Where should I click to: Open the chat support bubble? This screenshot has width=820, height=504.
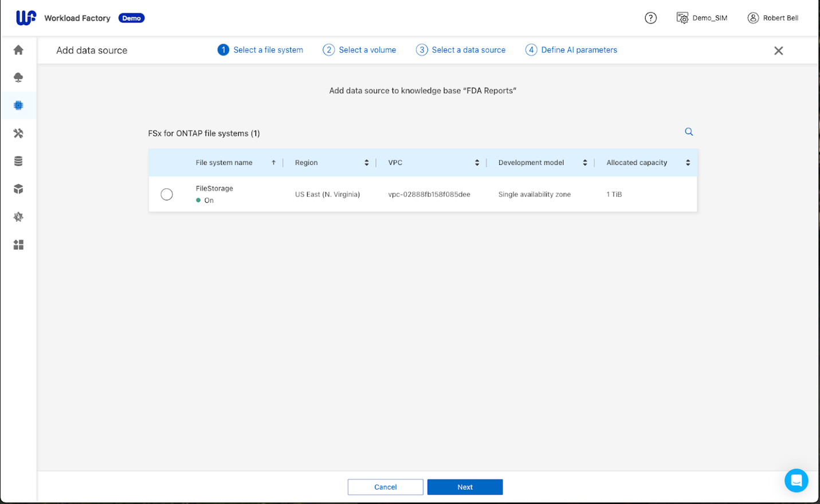point(796,481)
